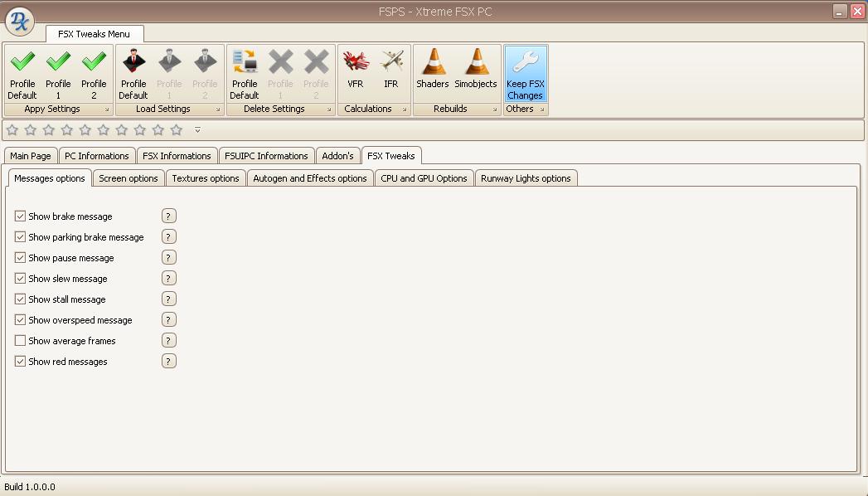Delete the Profile Default settings
The image size is (868, 496).
[x=245, y=74]
